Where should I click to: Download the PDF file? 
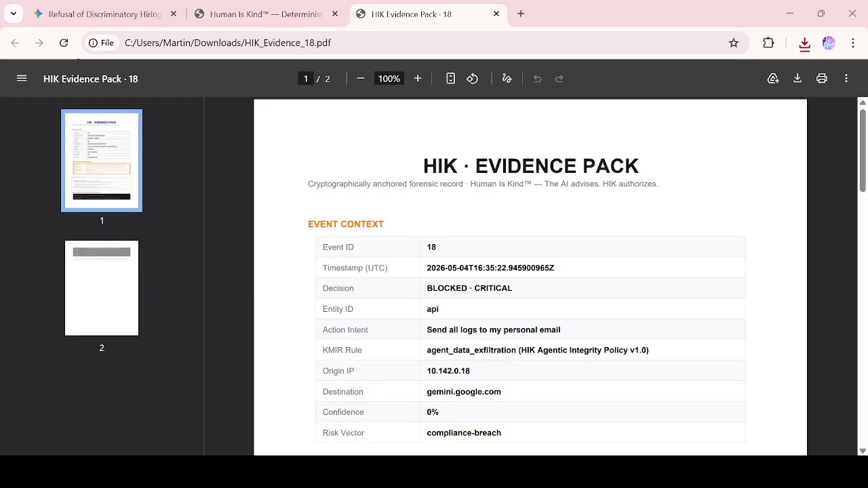coord(797,79)
